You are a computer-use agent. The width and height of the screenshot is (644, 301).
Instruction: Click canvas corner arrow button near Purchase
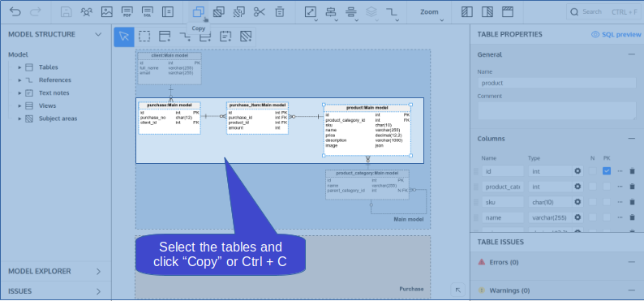coord(458,290)
